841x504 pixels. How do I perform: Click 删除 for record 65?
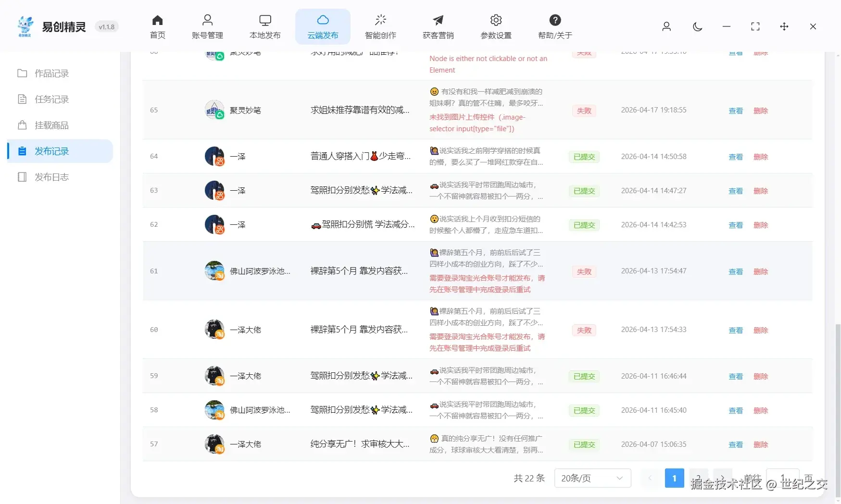click(761, 111)
